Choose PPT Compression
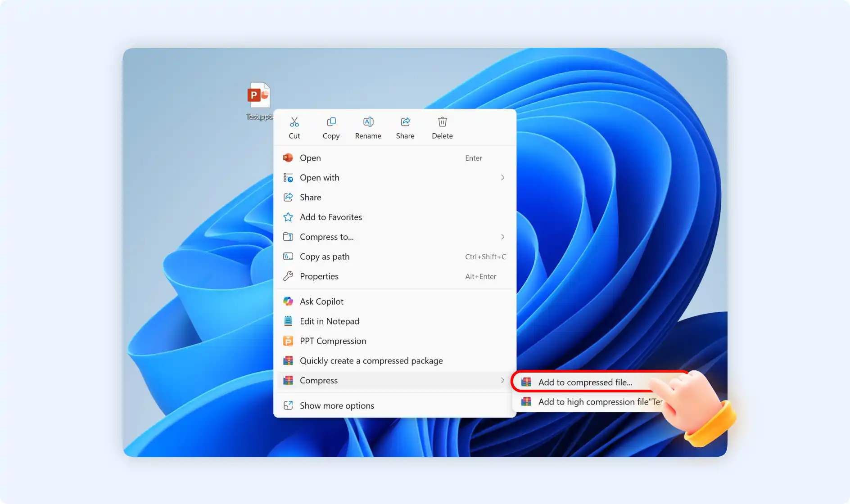The image size is (850, 504). pyautogui.click(x=395, y=341)
